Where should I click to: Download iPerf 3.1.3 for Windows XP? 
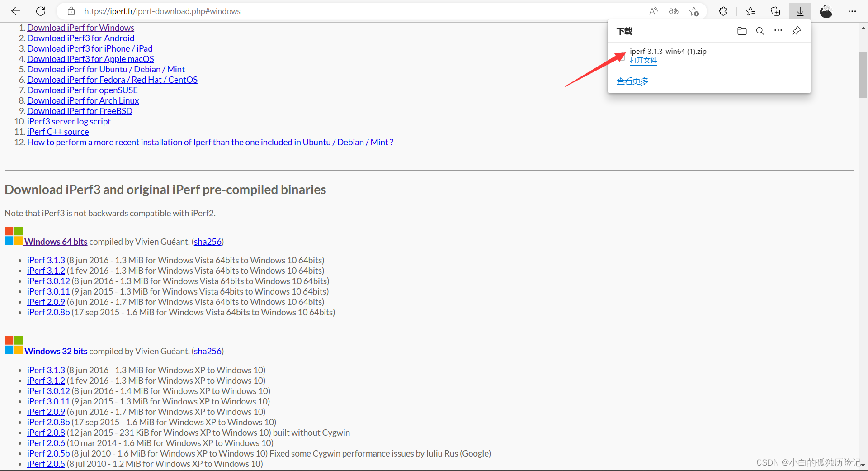tap(46, 370)
